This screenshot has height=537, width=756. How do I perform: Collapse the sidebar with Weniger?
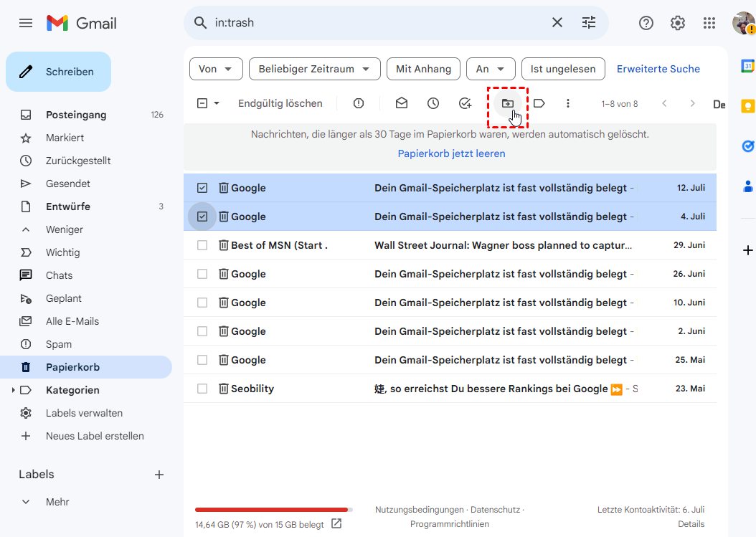click(64, 229)
